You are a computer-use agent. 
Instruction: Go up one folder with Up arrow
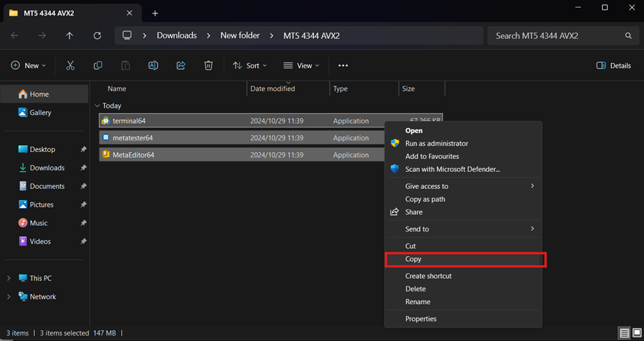click(69, 36)
